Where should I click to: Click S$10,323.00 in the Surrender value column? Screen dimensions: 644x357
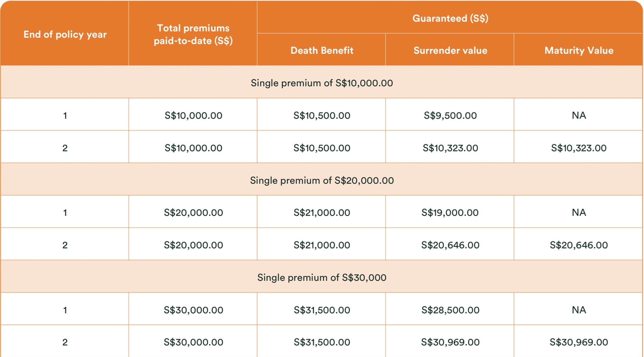[x=450, y=148]
